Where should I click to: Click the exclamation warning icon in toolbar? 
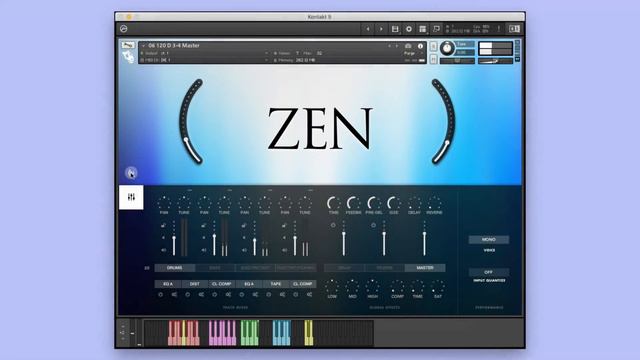[498, 29]
